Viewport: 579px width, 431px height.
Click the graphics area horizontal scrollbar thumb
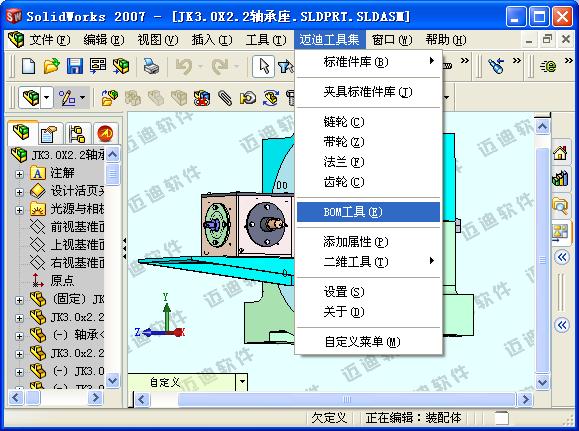coord(346,399)
